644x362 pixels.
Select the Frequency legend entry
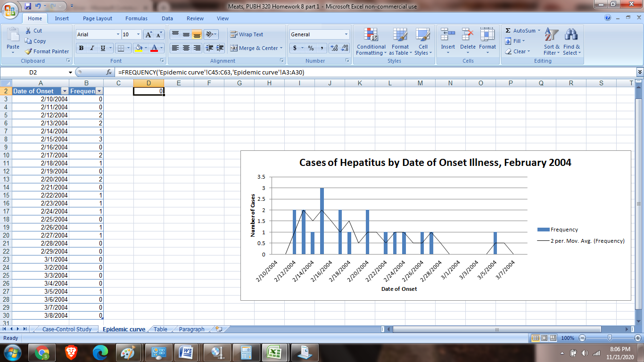(x=558, y=230)
